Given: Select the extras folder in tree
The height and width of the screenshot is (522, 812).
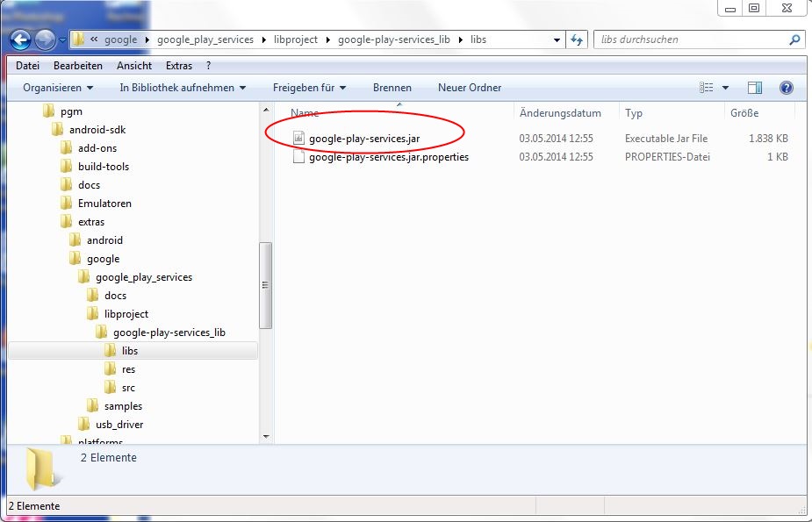Looking at the screenshot, I should tap(91, 222).
